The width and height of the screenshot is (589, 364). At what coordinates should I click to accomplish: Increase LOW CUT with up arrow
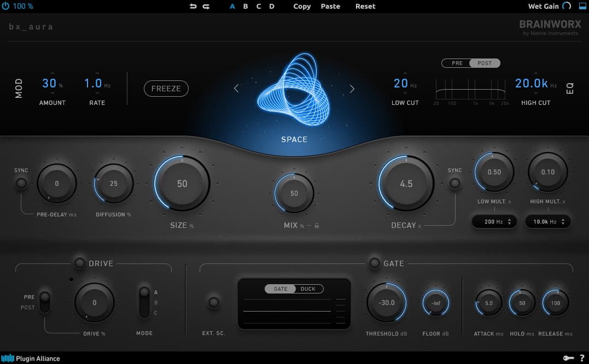pyautogui.click(x=405, y=73)
